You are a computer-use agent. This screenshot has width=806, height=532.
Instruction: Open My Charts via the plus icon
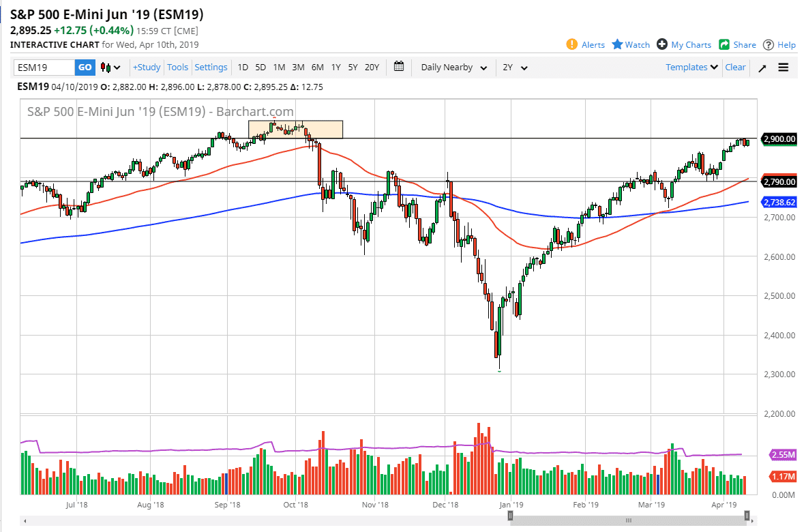660,44
